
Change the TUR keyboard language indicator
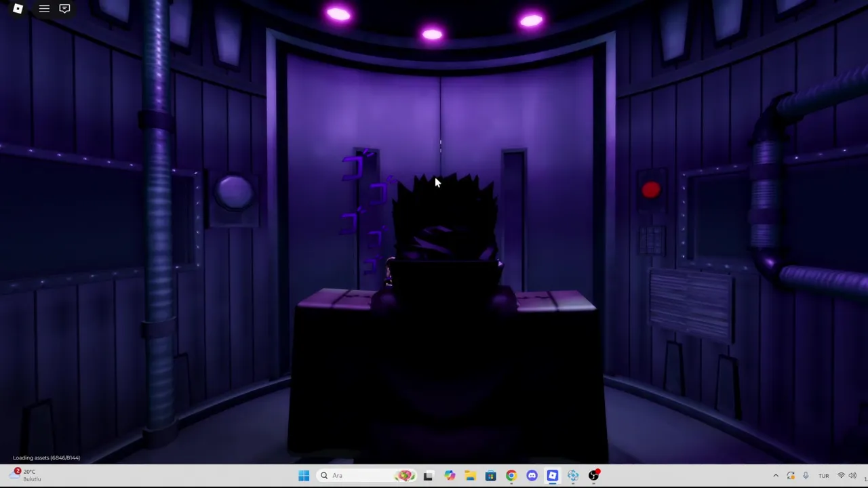coord(823,476)
